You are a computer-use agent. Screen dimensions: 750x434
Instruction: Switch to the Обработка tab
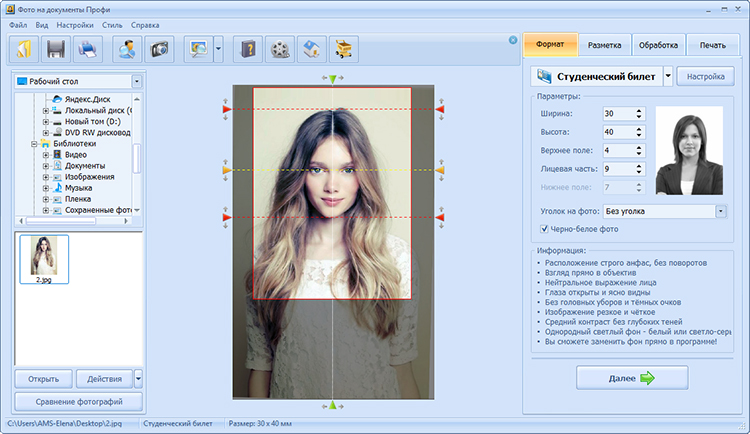[x=658, y=45]
